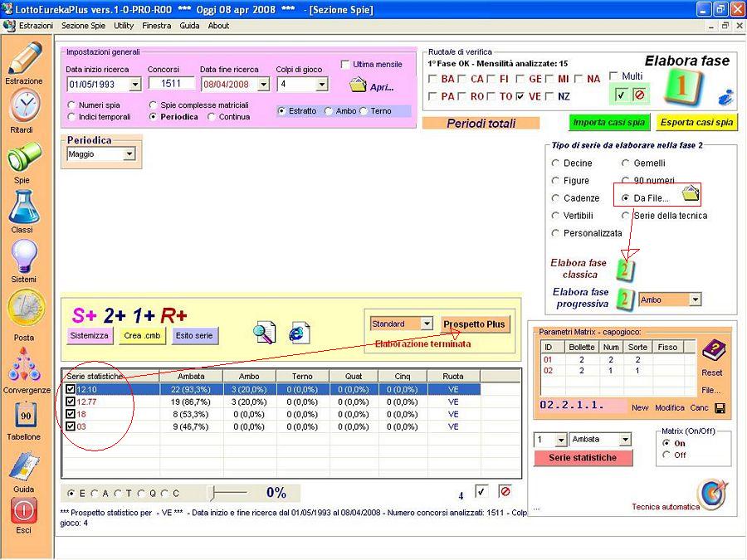The height and width of the screenshot is (560, 747).
Task: Tick the BA ruota checkbox
Action: point(432,79)
